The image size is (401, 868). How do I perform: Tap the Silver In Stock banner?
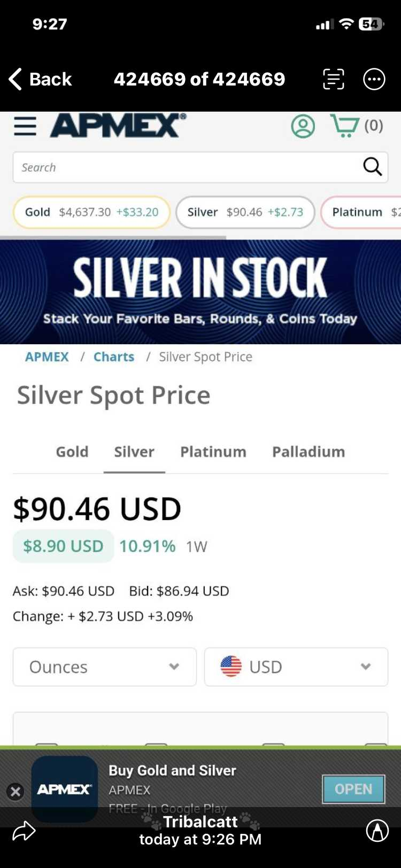200,292
